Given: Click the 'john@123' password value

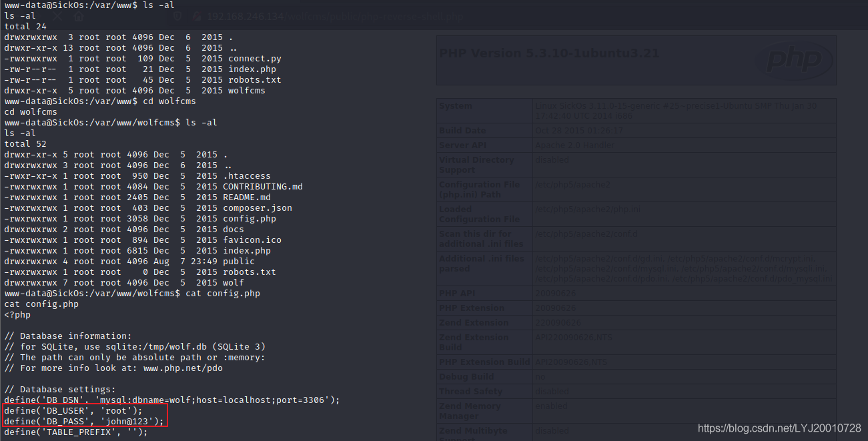Looking at the screenshot, I should point(129,422).
